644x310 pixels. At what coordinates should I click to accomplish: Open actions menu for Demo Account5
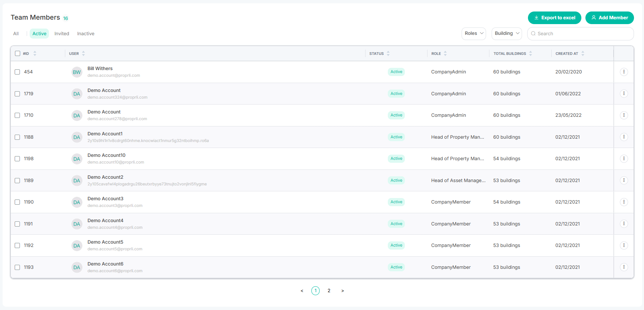click(x=624, y=245)
